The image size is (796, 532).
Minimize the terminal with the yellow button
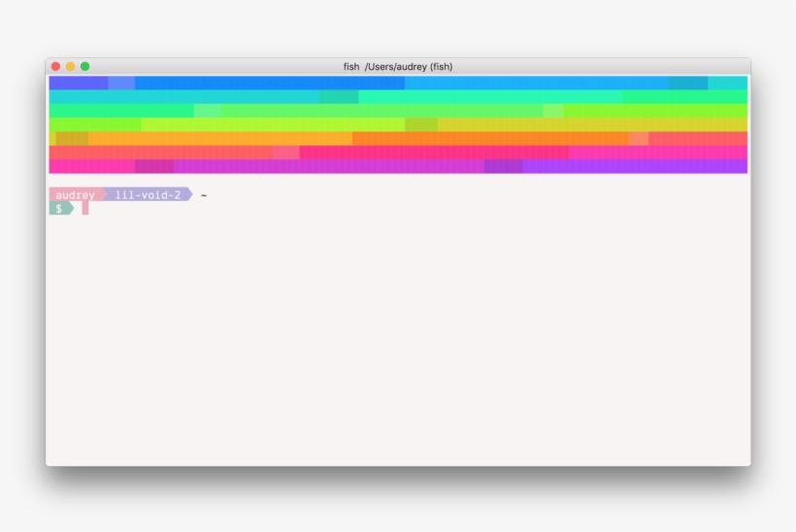coord(70,66)
